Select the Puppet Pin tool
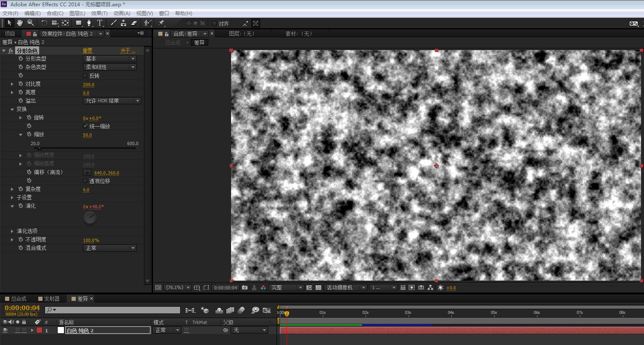Viewport: 644px width, 345px height. pos(161,23)
